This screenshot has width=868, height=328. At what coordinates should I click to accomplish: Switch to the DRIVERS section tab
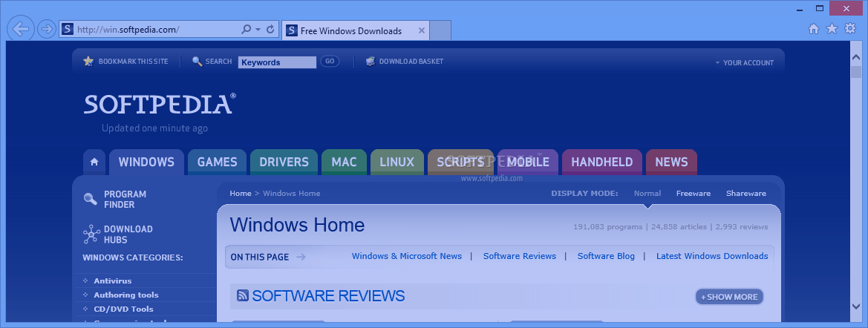pos(284,162)
